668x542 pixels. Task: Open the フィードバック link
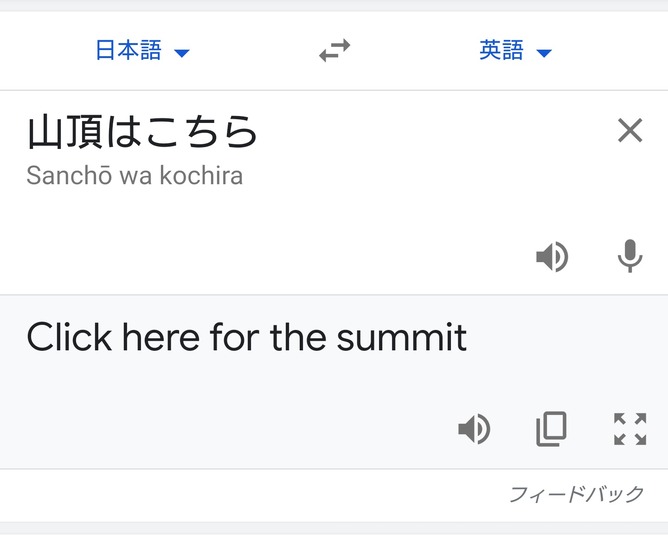point(576,495)
